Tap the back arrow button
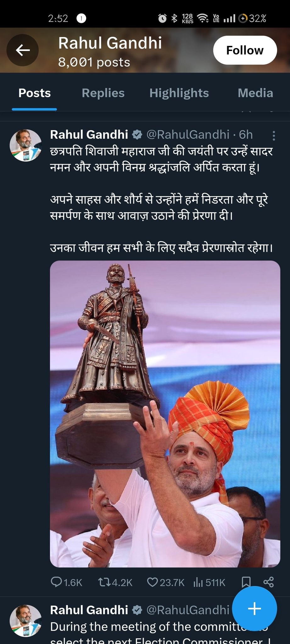The height and width of the screenshot is (644, 290). (x=23, y=50)
